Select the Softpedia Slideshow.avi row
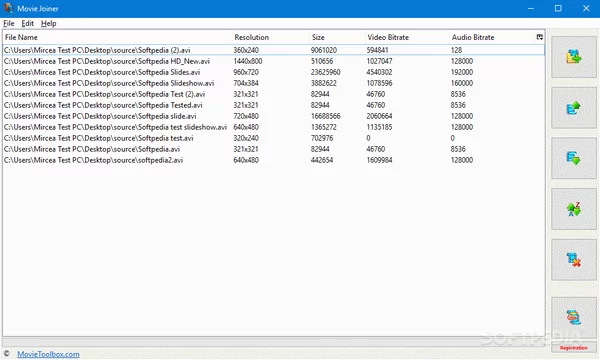Image resolution: width=600 pixels, height=360 pixels. click(x=274, y=83)
